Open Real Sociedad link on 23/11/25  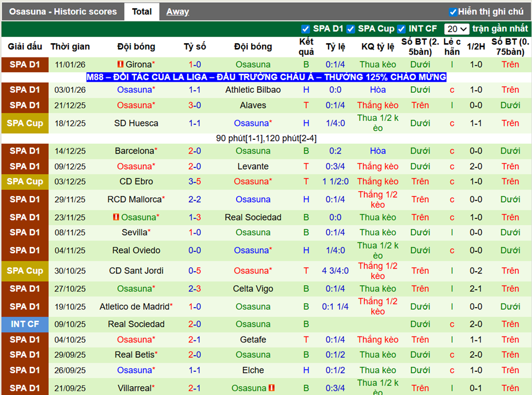[x=253, y=217]
